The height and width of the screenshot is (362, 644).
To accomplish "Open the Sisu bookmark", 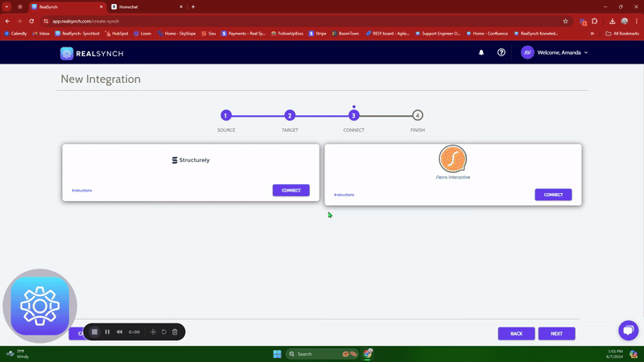I will [208, 34].
